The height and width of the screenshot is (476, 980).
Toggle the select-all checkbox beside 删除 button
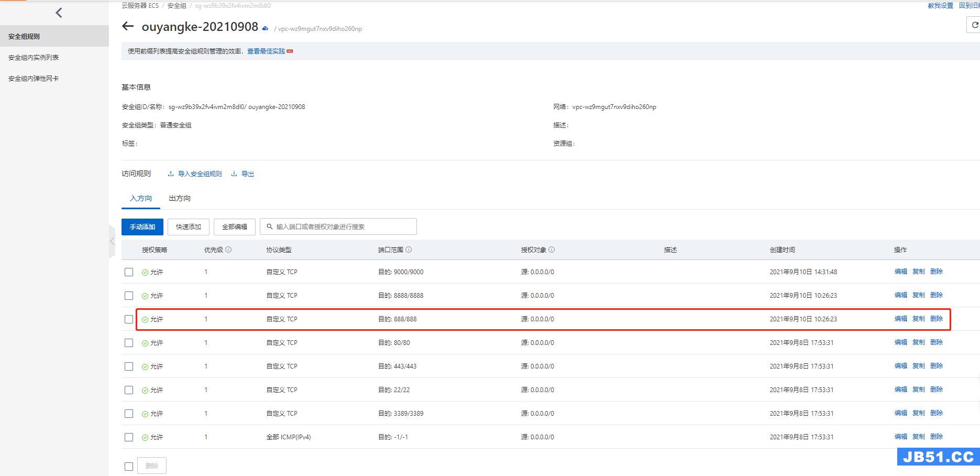[129, 467]
